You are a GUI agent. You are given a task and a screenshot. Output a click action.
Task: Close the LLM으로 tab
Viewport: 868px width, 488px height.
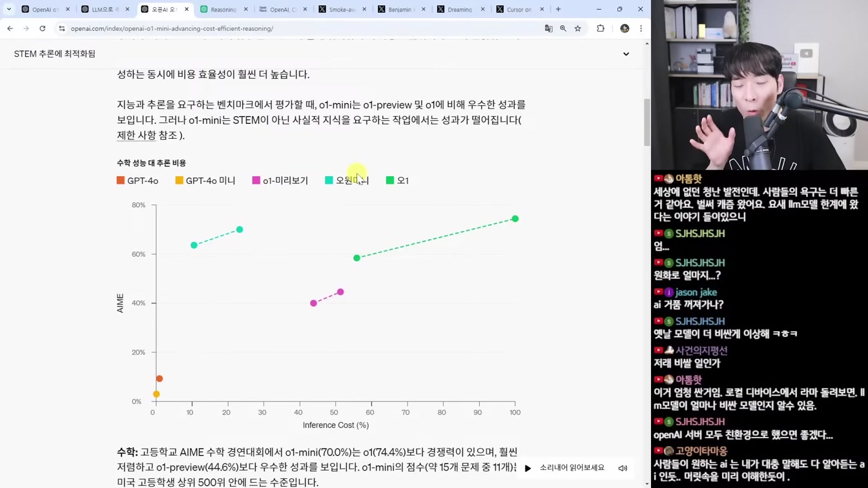[x=127, y=10]
